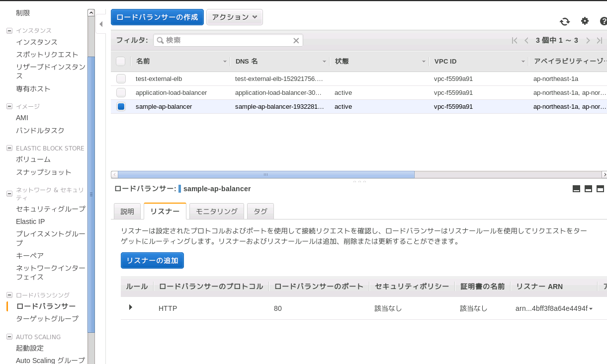607x364 pixels.
Task: Click the table's horizontal scrollbar
Action: [265, 175]
